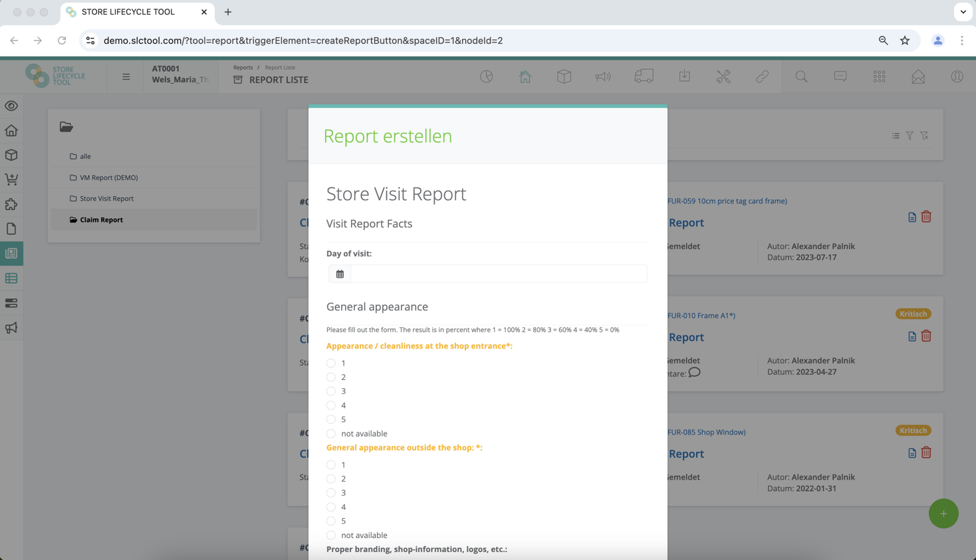Click the filter funnel icon above the report list
The image size is (976, 560).
click(910, 136)
